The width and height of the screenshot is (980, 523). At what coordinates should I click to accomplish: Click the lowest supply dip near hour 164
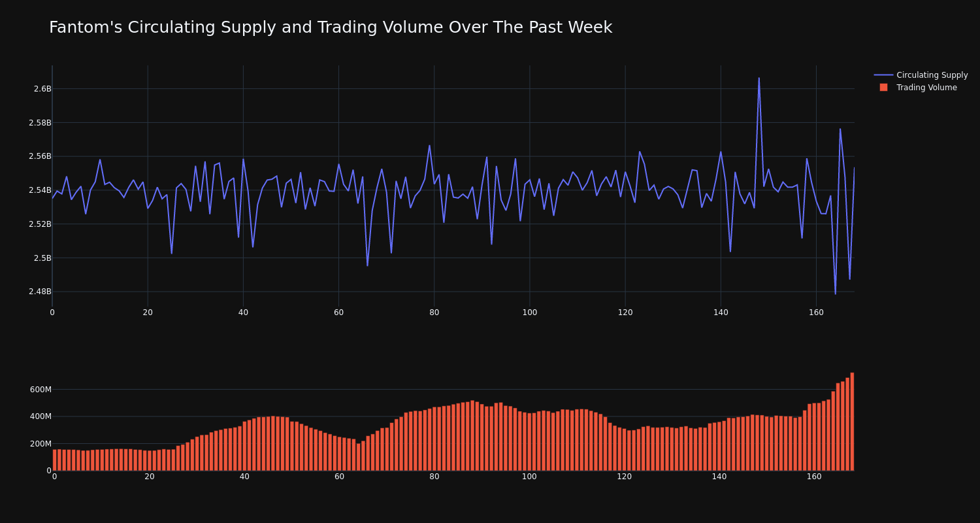click(x=835, y=294)
